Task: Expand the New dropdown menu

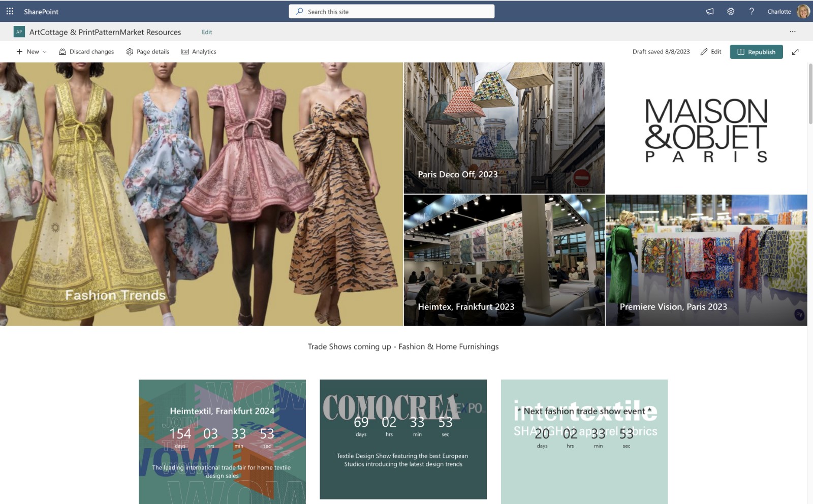Action: [32, 52]
